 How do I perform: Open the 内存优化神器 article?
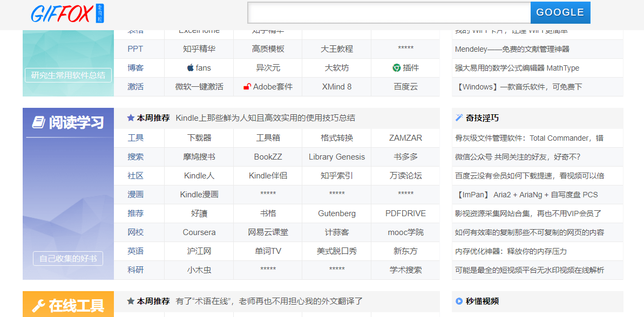coord(511,251)
